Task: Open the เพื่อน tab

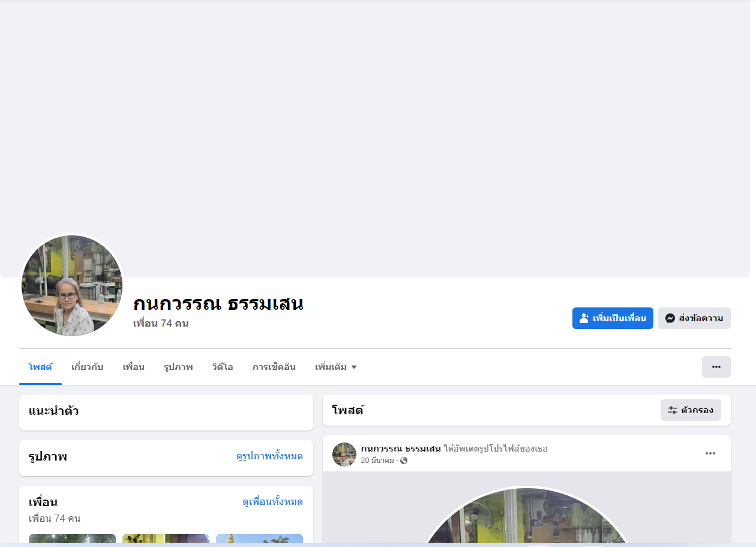Action: pos(134,367)
